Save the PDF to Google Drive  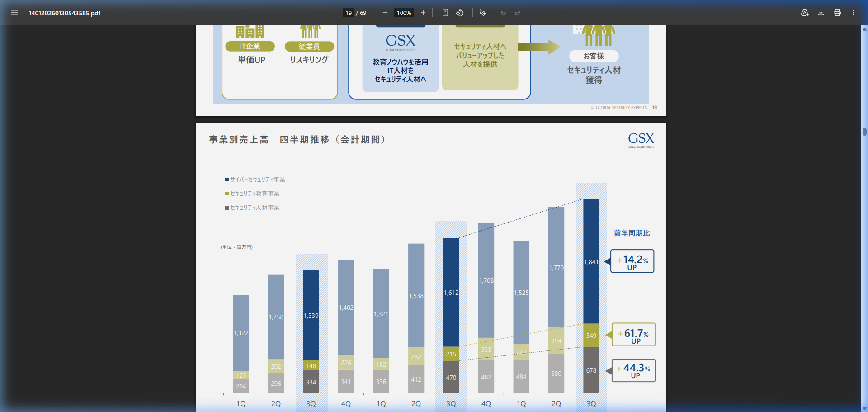805,13
